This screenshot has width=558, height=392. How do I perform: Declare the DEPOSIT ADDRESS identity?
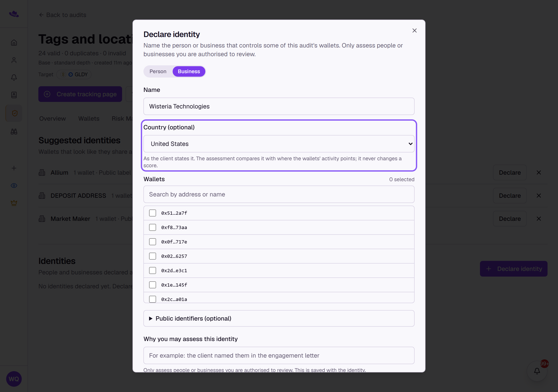pos(510,196)
